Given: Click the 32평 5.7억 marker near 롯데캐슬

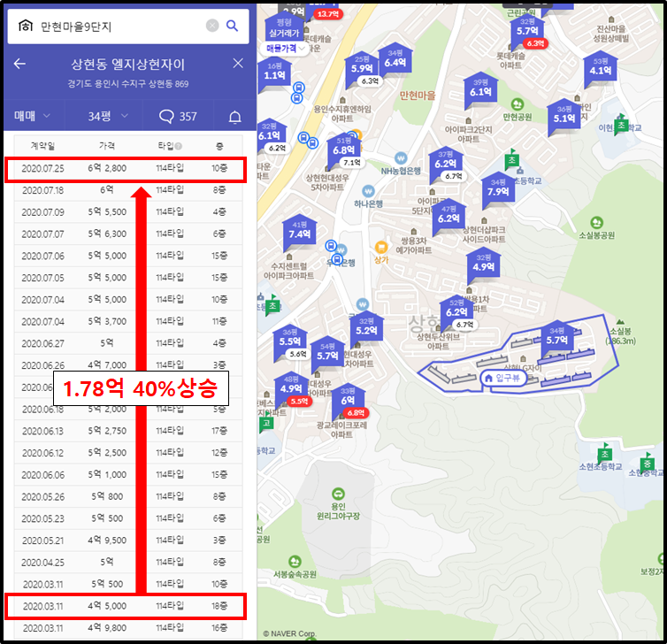Looking at the screenshot, I should [x=527, y=28].
